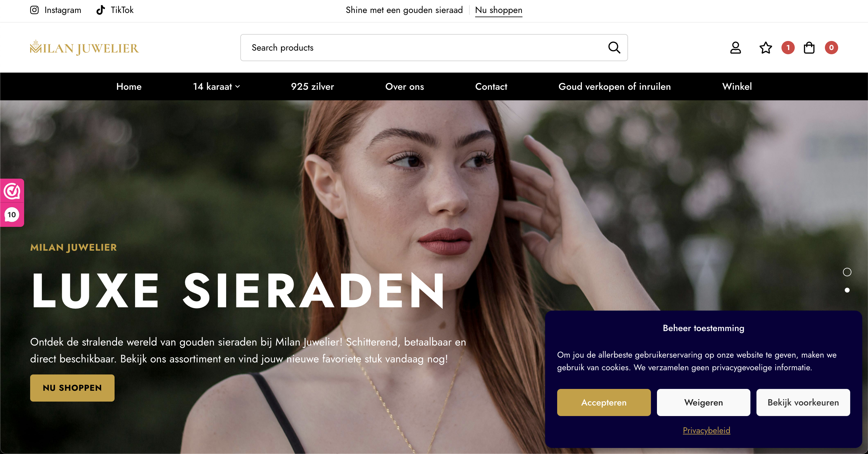This screenshot has height=454, width=868.
Task: Open the wishlist star icon
Action: coord(765,48)
